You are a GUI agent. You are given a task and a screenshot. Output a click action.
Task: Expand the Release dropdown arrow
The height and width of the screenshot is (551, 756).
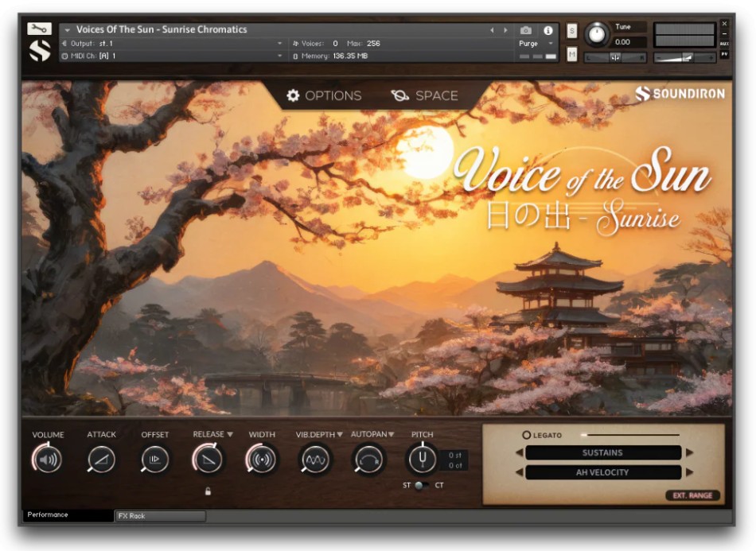(230, 435)
